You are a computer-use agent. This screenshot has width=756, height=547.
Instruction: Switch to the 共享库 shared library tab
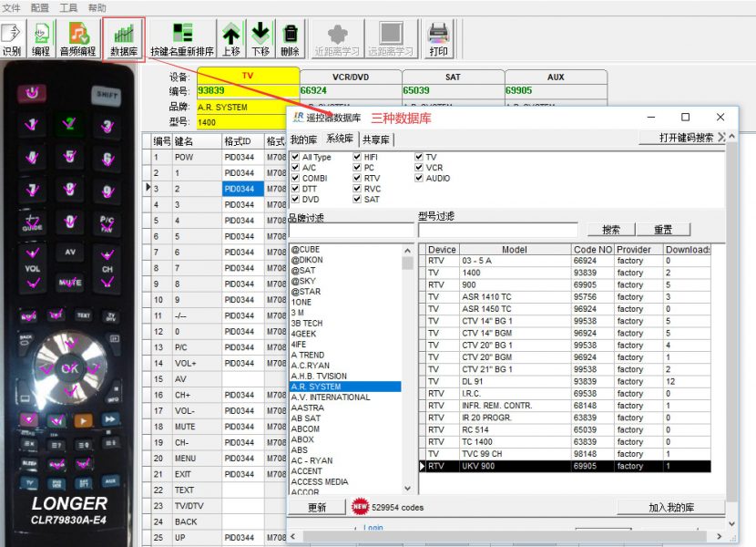coord(375,139)
